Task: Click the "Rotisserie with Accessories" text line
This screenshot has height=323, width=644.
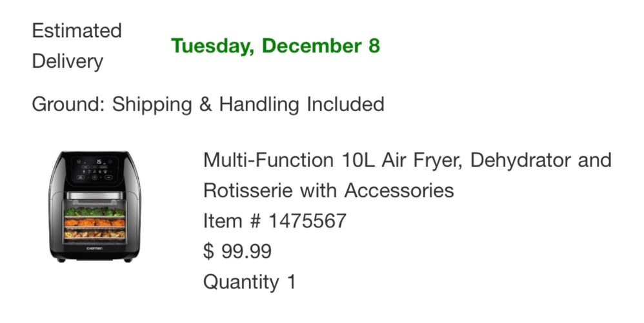Action: coord(328,191)
